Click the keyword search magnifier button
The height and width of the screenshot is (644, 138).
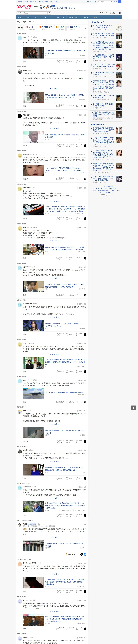tap(49, 13)
